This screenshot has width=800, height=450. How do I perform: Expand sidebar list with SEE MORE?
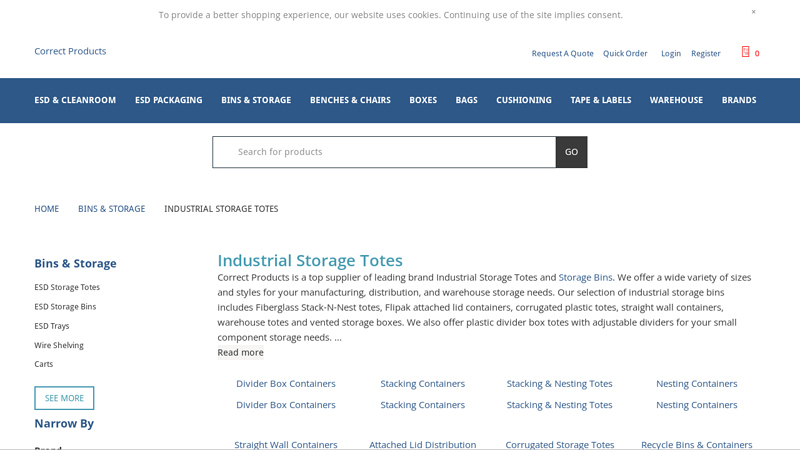click(64, 398)
